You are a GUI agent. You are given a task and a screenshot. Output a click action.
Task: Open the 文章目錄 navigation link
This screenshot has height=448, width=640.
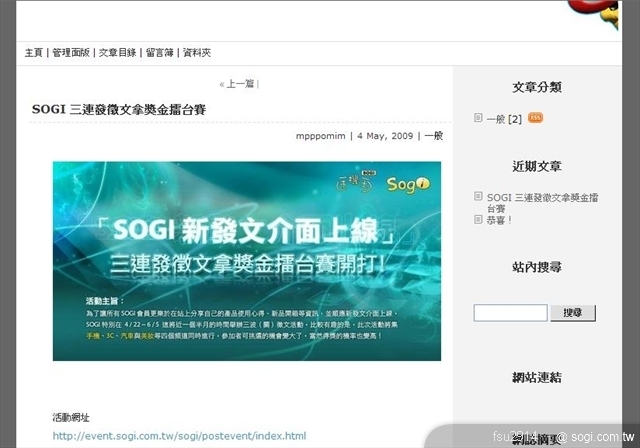pos(118,53)
